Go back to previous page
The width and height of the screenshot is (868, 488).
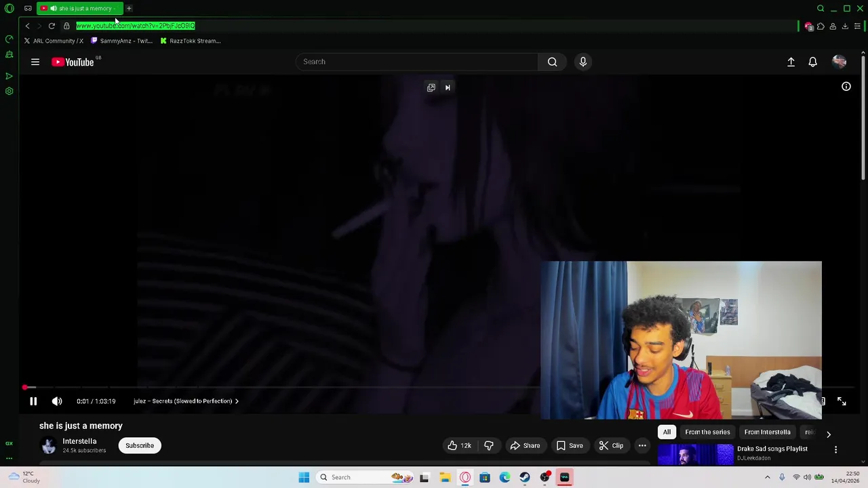(27, 26)
